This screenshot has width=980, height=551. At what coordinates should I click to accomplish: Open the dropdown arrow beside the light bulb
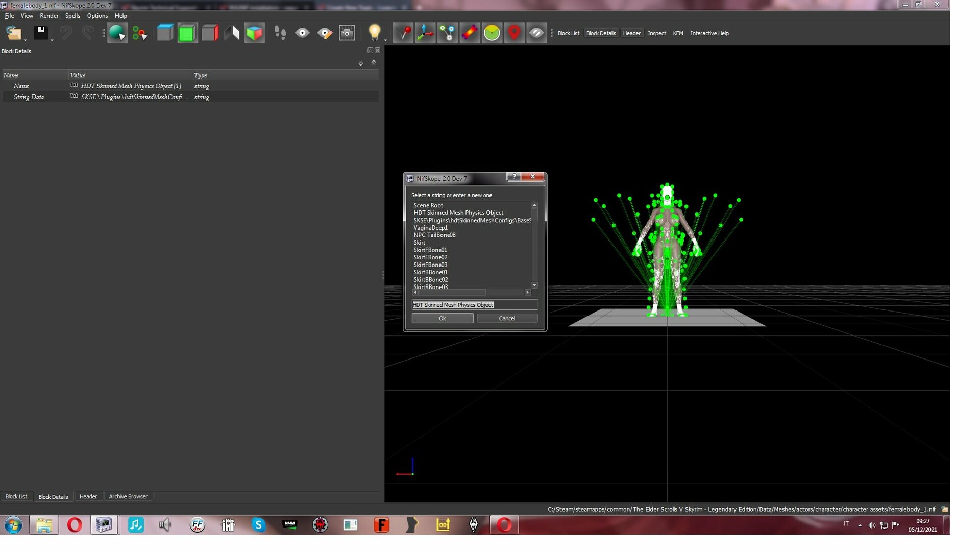385,40
